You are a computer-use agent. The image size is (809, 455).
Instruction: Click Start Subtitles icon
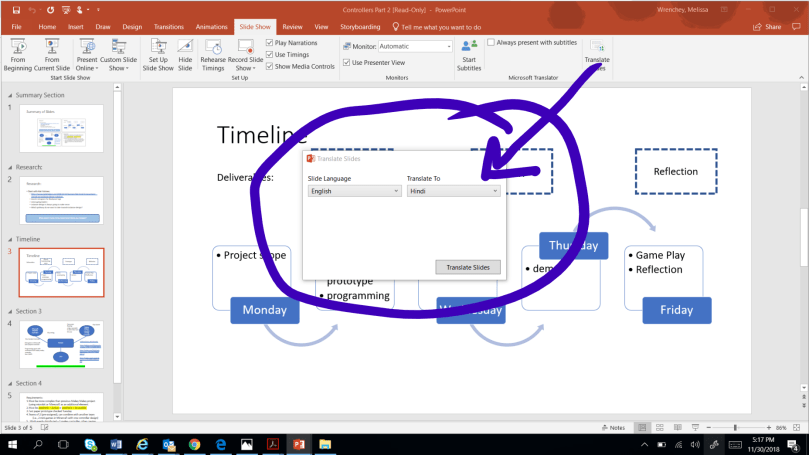pyautogui.click(x=469, y=54)
